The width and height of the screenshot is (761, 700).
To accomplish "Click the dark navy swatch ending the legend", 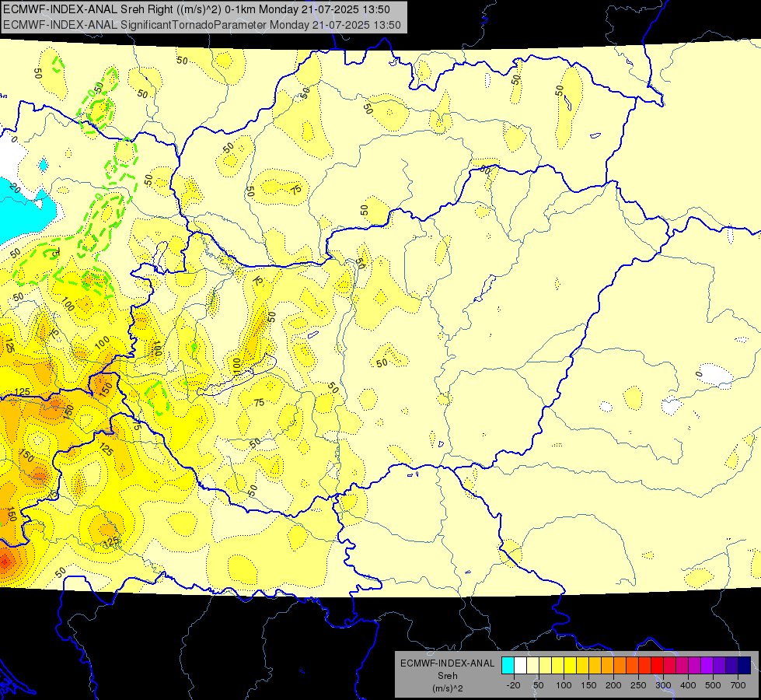I will click(745, 666).
